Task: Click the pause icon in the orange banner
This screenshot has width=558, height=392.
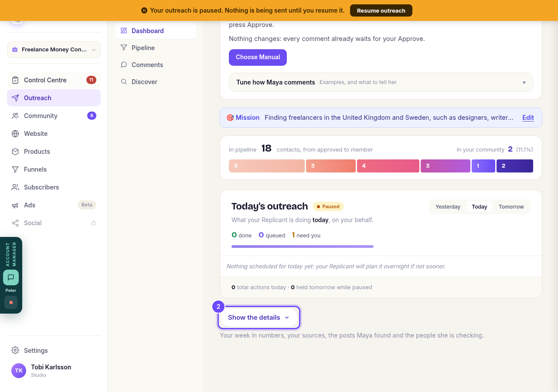Action: click(144, 10)
